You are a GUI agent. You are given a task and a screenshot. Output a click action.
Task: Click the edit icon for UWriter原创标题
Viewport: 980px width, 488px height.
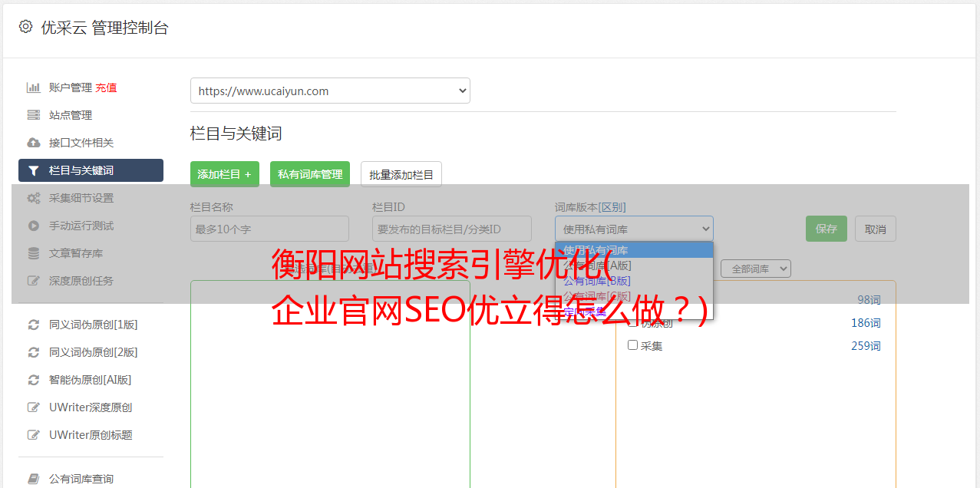33,435
